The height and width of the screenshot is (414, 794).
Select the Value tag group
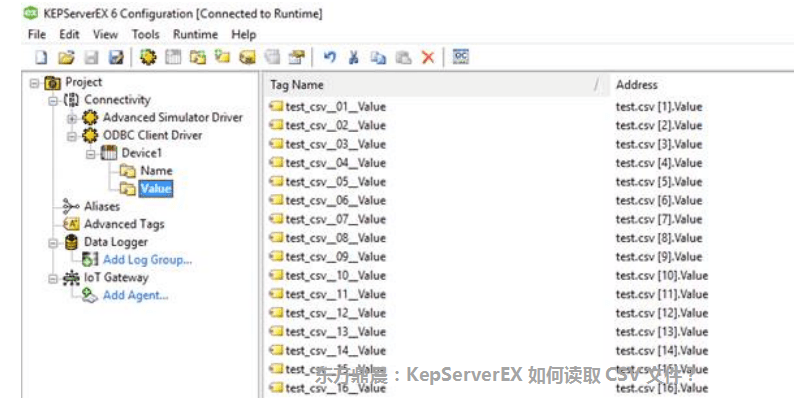156,188
